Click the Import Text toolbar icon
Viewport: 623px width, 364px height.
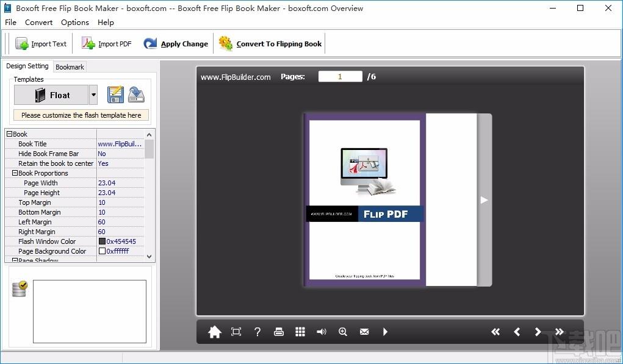pos(22,44)
